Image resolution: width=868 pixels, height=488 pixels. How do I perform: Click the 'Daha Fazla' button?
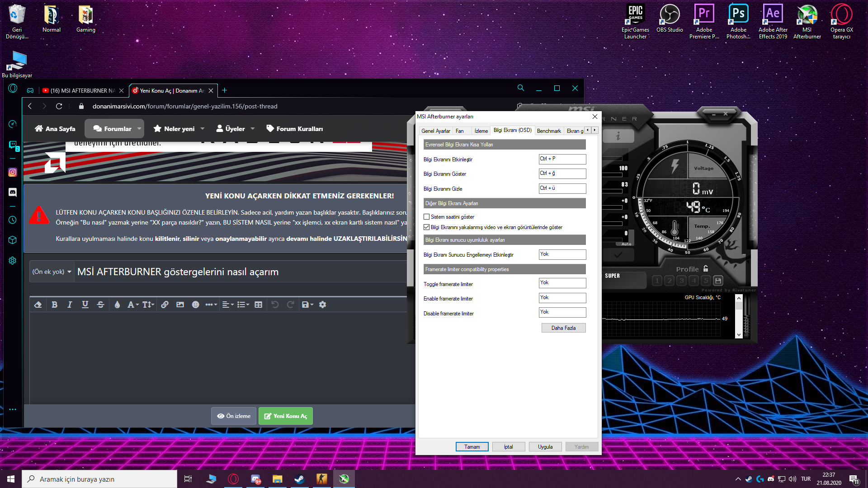(x=563, y=328)
